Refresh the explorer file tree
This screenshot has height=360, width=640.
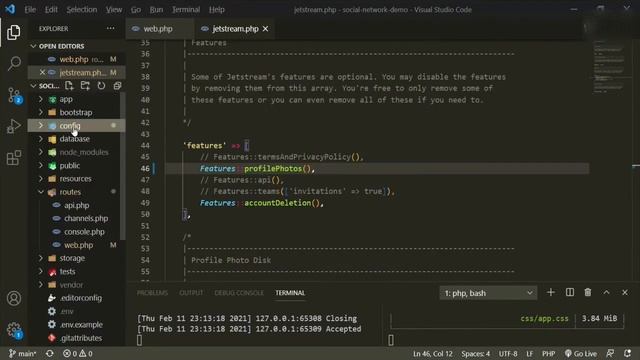pos(101,86)
